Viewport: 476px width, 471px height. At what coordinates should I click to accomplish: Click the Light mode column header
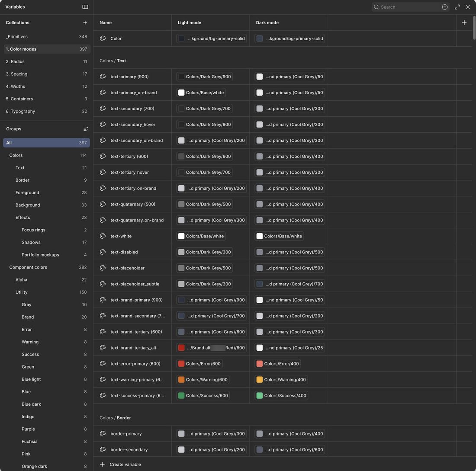189,22
